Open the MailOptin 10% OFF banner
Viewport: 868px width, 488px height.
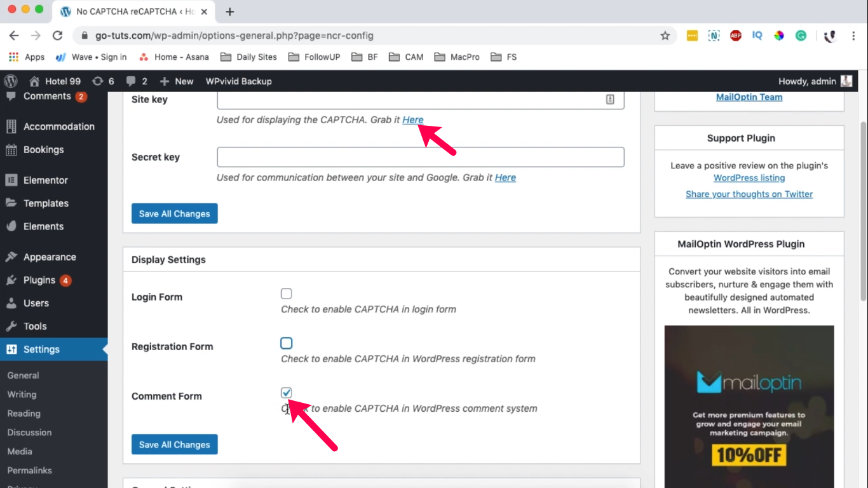click(x=749, y=407)
